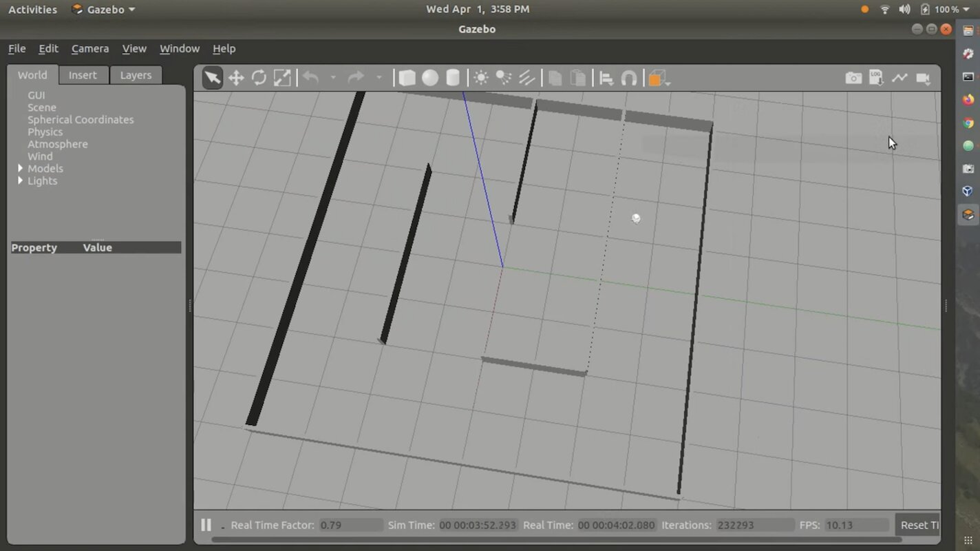The height and width of the screenshot is (551, 980).
Task: Insert a cylinder shape from toolbar
Action: (453, 78)
